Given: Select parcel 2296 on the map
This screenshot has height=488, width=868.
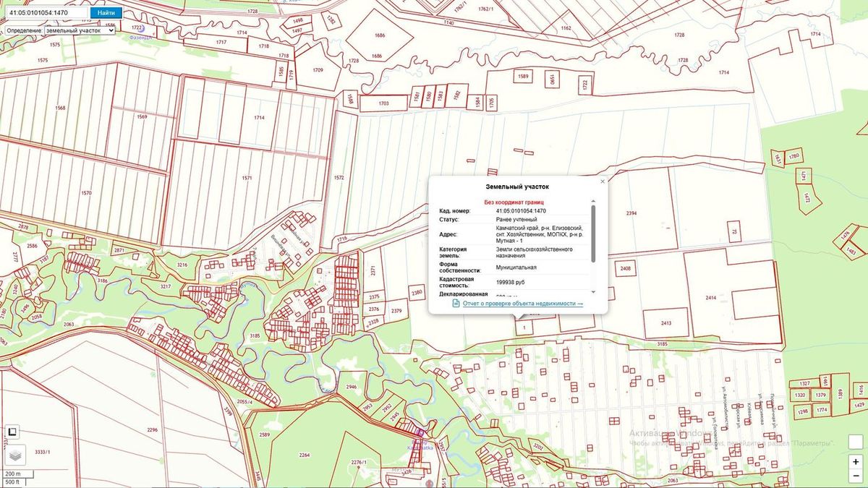Looking at the screenshot, I should [152, 430].
